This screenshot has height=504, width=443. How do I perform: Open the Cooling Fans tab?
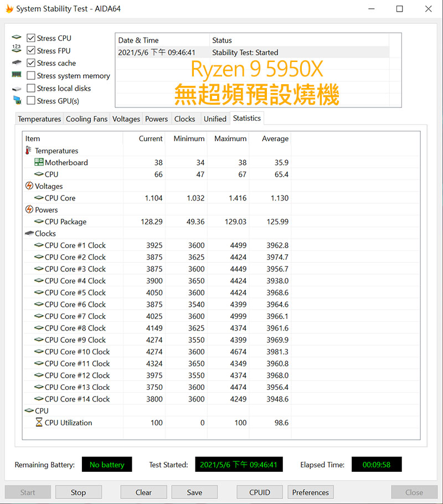click(86, 119)
